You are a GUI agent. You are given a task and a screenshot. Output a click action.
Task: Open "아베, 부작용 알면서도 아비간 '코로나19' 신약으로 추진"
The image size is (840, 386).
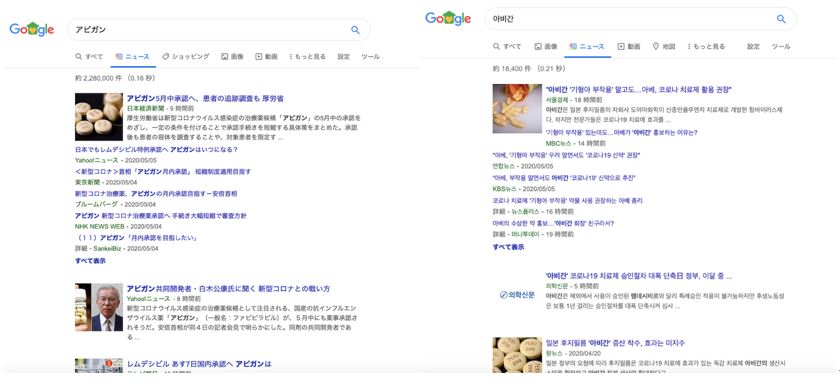[x=564, y=178]
